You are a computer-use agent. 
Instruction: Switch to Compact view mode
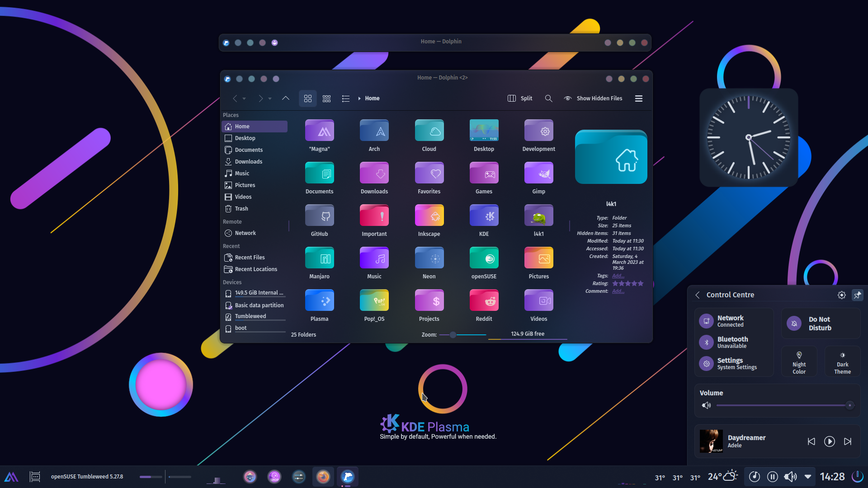[x=326, y=99]
